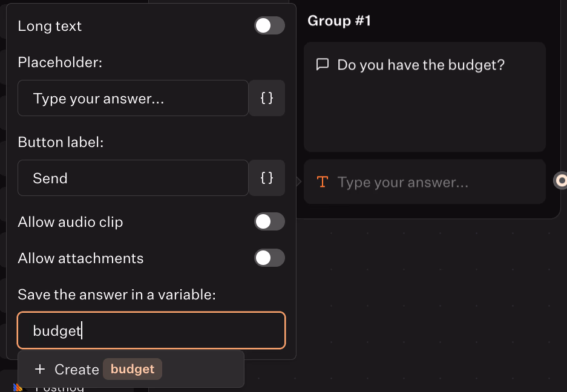The width and height of the screenshot is (567, 392).
Task: Click the Button label field containing "Send"
Action: [x=133, y=178]
